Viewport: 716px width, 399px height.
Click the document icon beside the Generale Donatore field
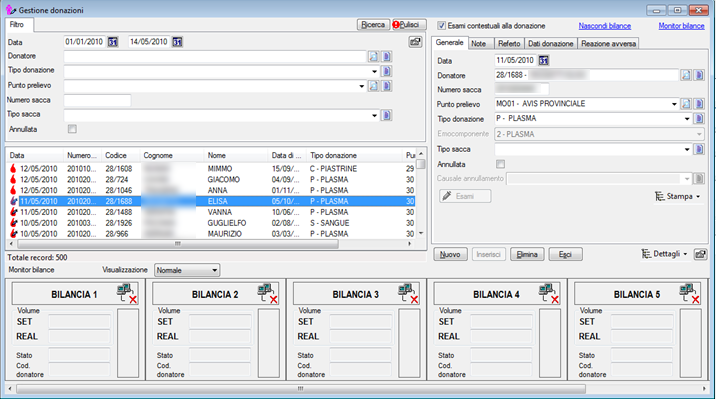click(699, 75)
